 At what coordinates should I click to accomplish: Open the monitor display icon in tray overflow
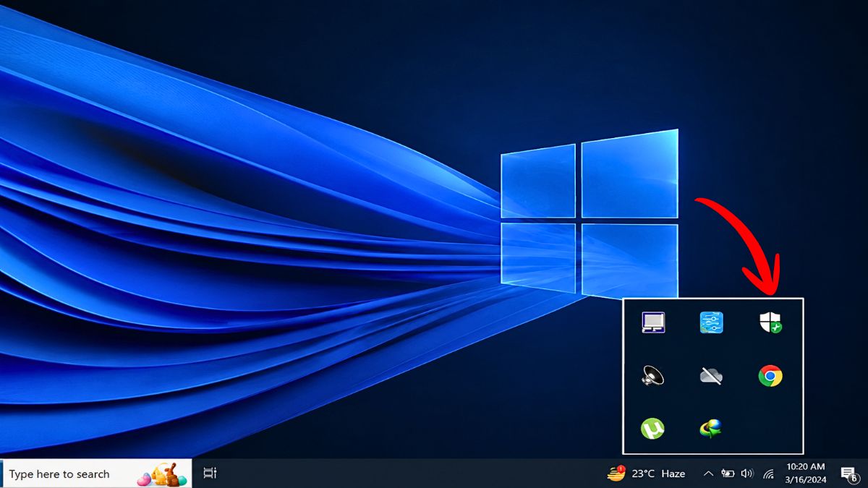[x=652, y=322]
